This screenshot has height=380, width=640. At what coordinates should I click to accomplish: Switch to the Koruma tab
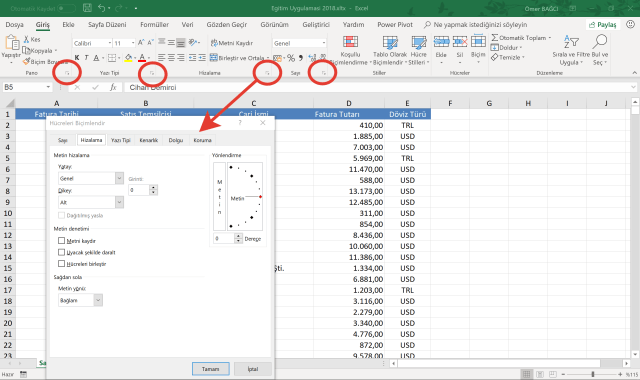point(202,140)
